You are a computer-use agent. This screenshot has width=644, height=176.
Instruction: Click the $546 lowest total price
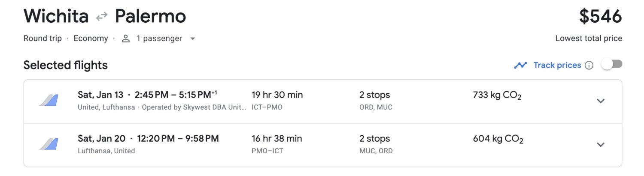click(600, 17)
